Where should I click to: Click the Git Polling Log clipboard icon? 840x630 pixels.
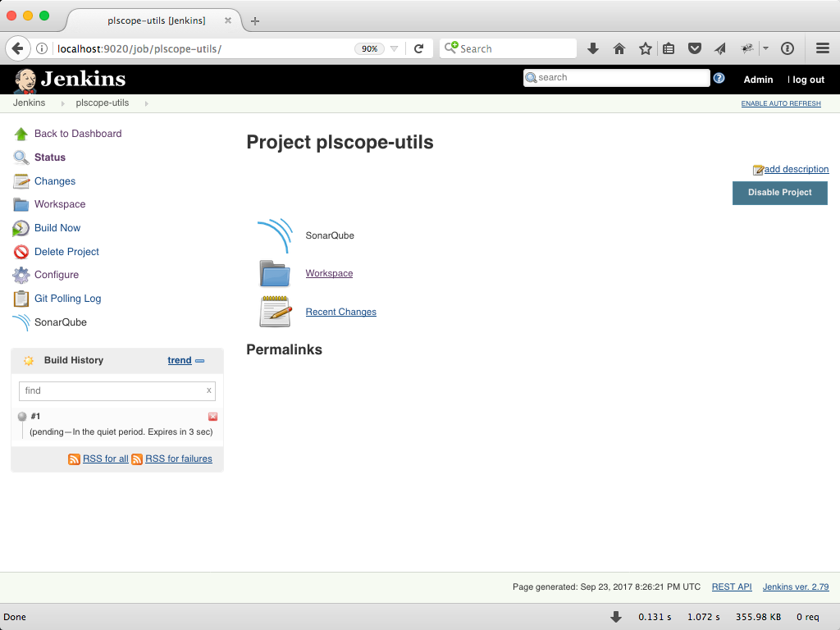[21, 299]
